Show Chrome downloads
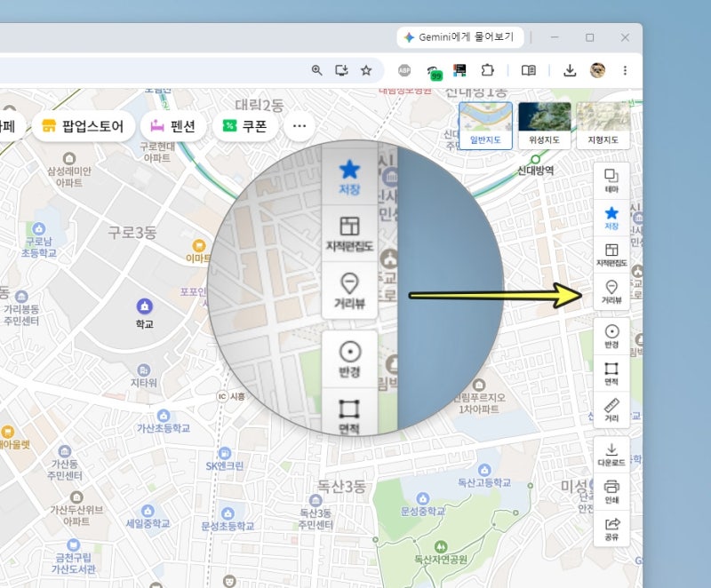 point(570,70)
